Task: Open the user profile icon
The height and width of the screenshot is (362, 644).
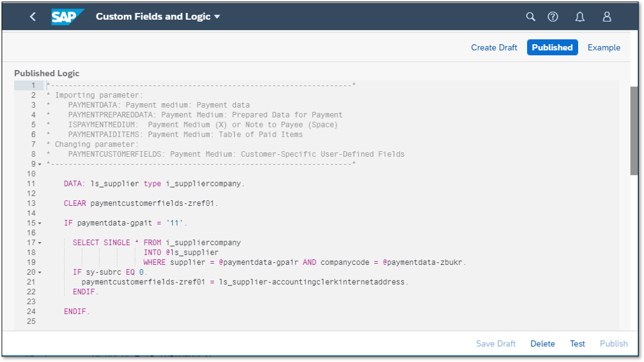Action: coord(607,17)
